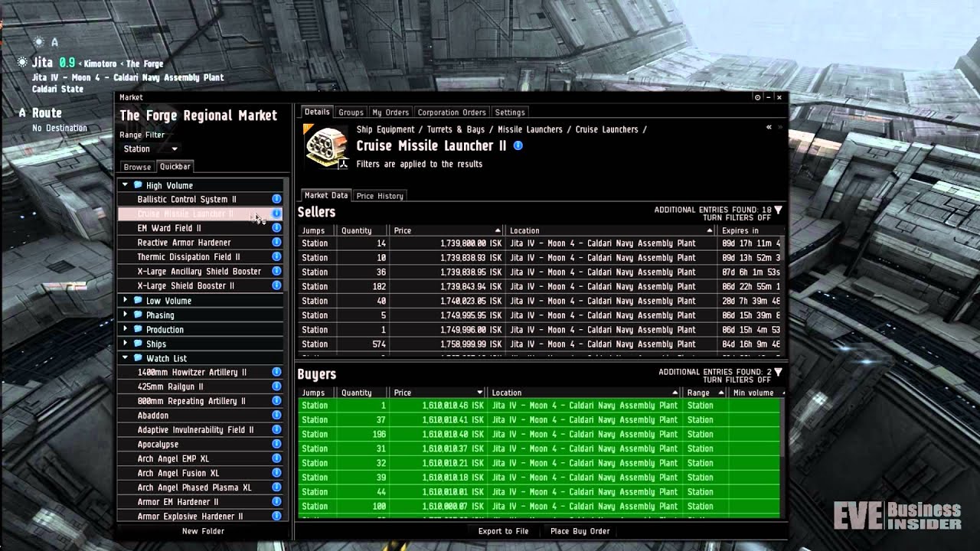980x551 pixels.
Task: Expand the Low Volume folder
Action: [x=126, y=301]
